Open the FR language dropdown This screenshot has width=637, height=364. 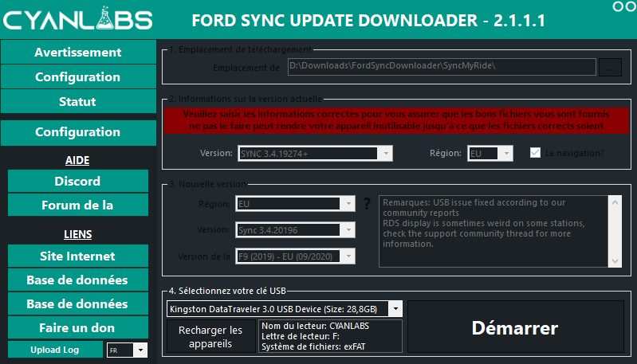coord(127,350)
